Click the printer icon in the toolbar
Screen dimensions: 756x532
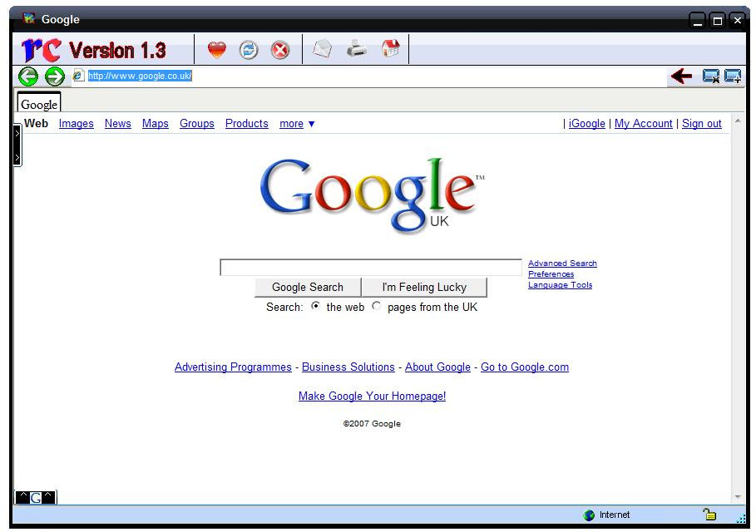coord(357,49)
